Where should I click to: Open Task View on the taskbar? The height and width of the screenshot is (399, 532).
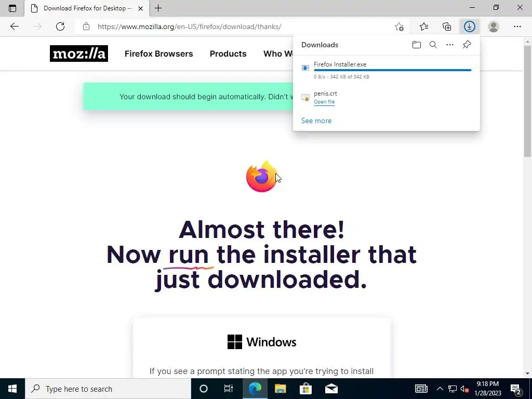coord(229,389)
